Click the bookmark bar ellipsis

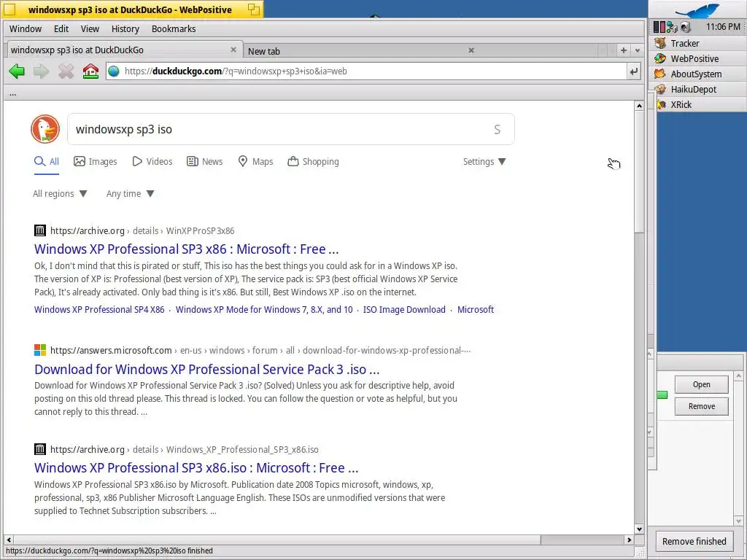(x=13, y=93)
